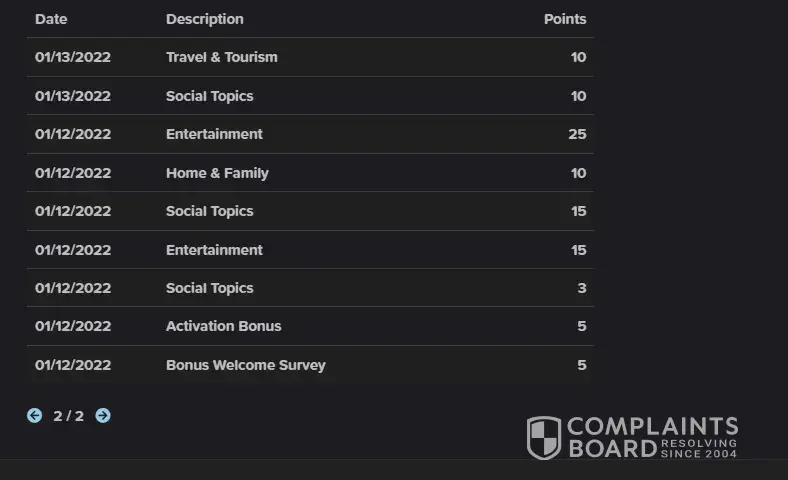The width and height of the screenshot is (788, 480).
Task: Click the 01/13/2022 Social Topics entry
Action: pyautogui.click(x=209, y=96)
